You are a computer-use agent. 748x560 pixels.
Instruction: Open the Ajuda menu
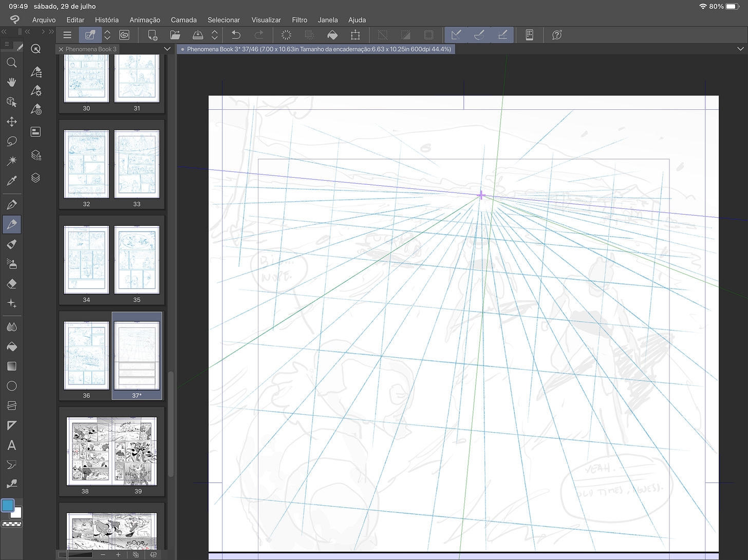(x=357, y=20)
